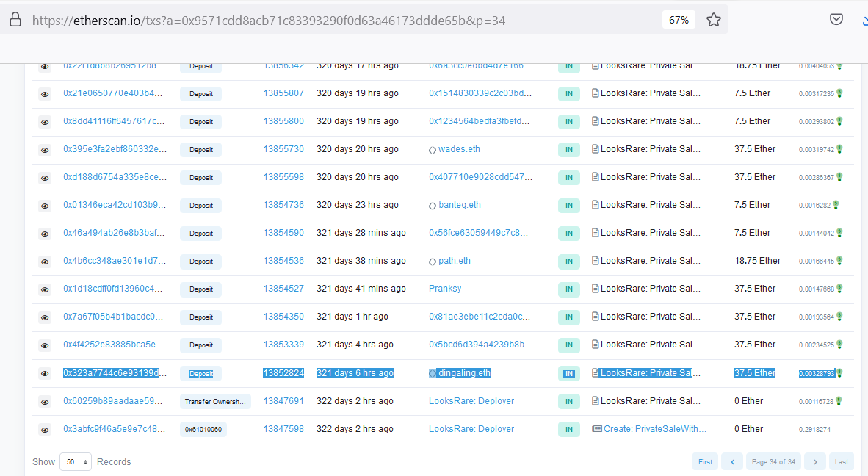The width and height of the screenshot is (868, 476).
Task: Click the 18.75 Ether value in path.eth row
Action: click(757, 261)
